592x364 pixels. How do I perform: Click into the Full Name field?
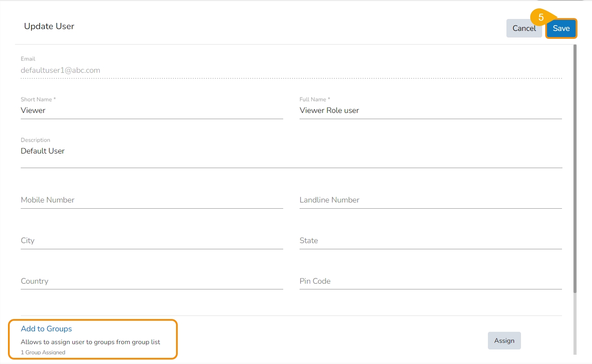pos(430,111)
